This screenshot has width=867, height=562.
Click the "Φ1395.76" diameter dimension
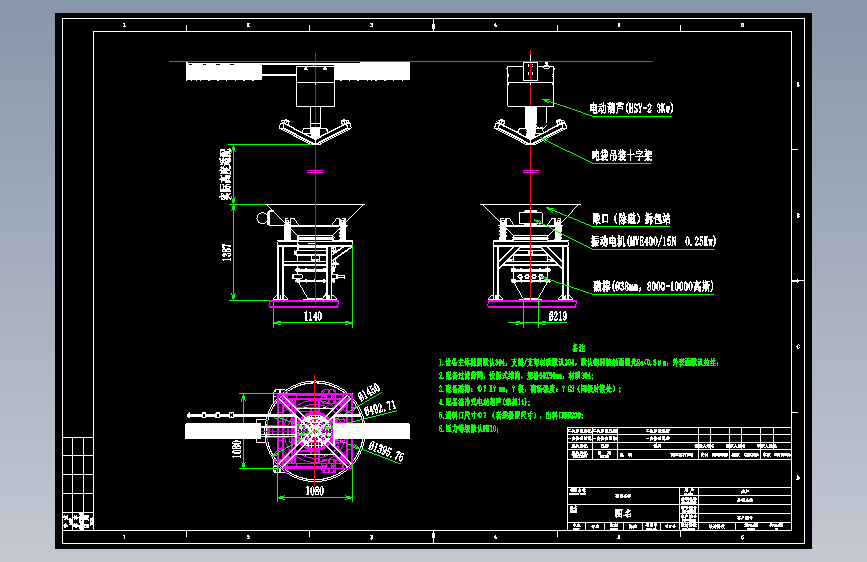tap(386, 451)
